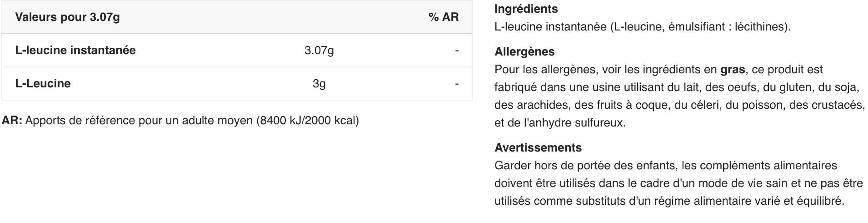Click the text 'et de l'anhydre sulfureux.'

560,123
